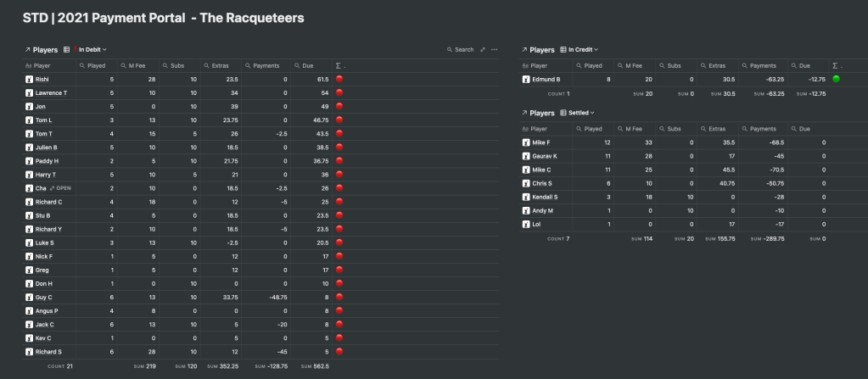
Task: Click the arrow icon beside the Settled Players title
Action: point(524,113)
